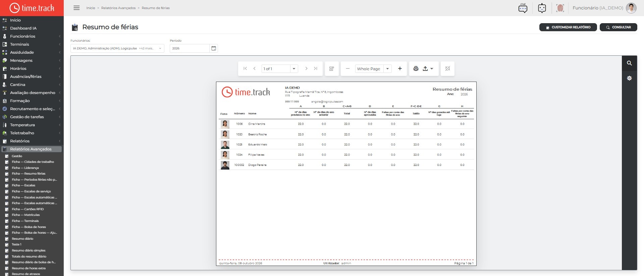Click the Customizar Relatório button
This screenshot has width=644, height=276.
[x=568, y=27]
